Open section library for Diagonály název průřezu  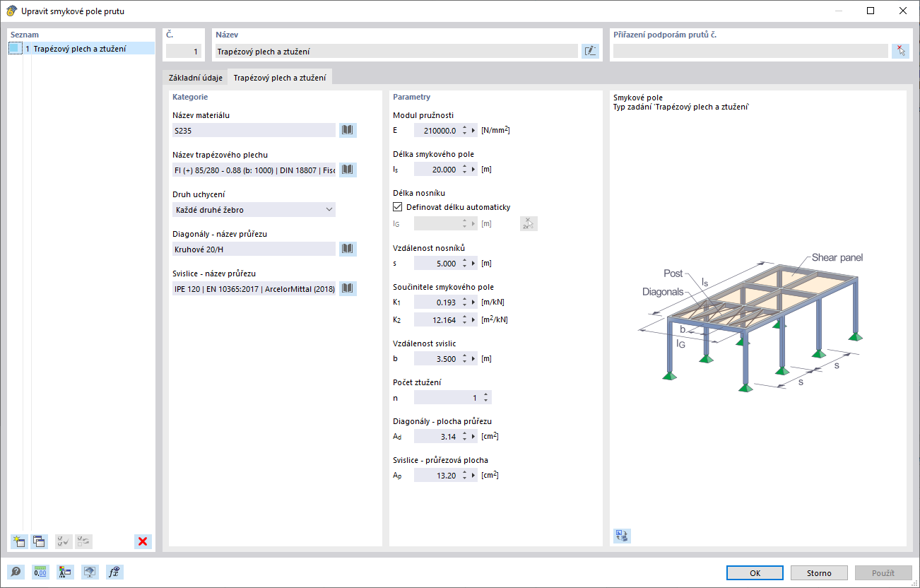pyautogui.click(x=348, y=249)
